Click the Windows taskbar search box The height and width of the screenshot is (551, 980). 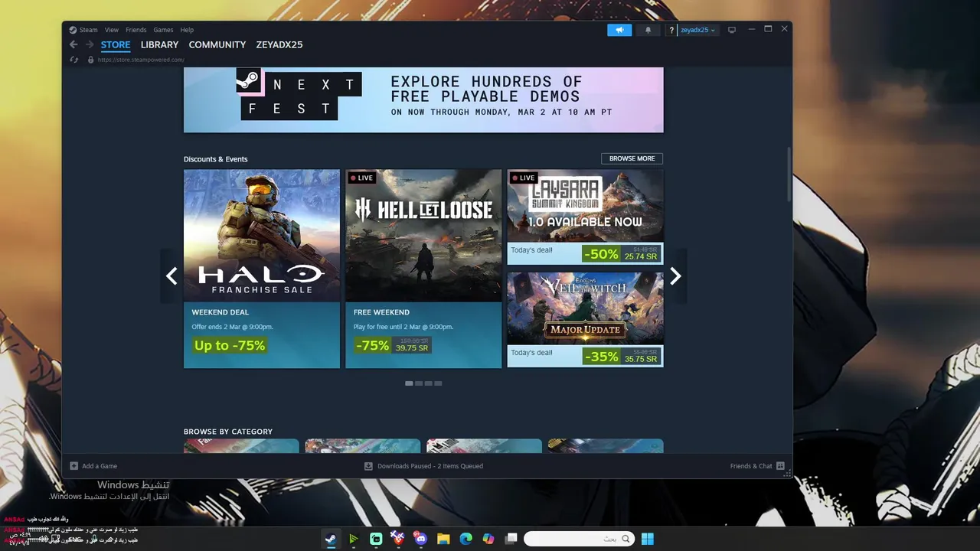click(x=580, y=539)
